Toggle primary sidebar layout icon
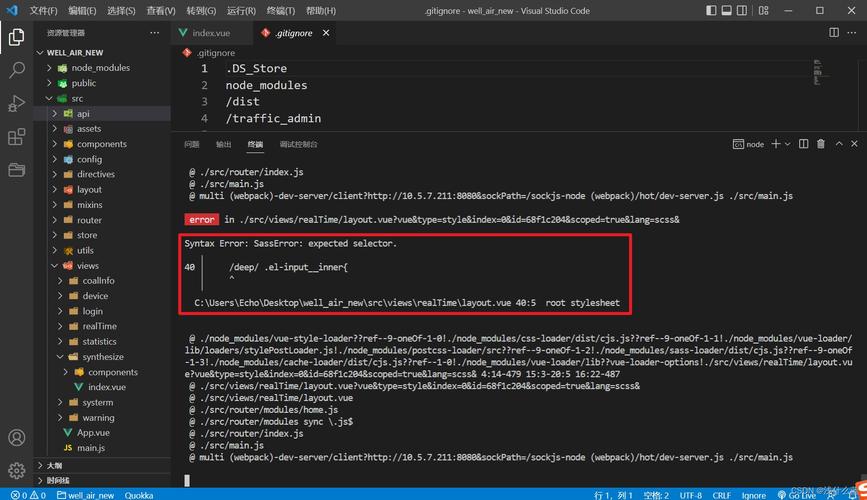This screenshot has height=500, width=867. click(711, 11)
